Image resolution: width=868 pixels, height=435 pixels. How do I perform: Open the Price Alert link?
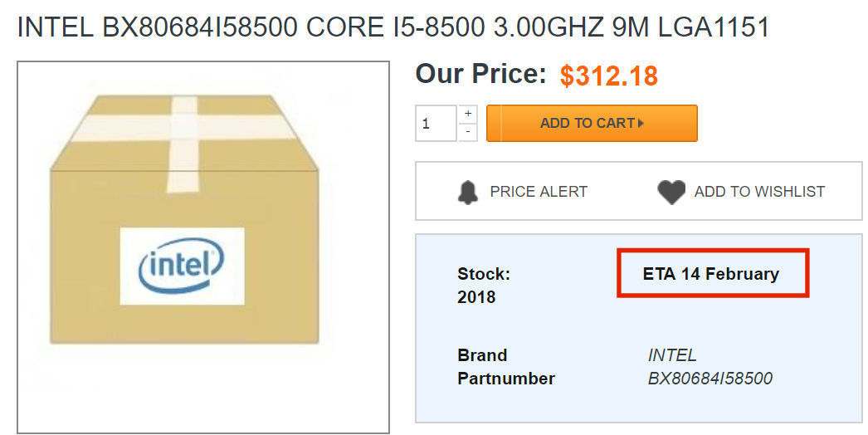pyautogui.click(x=538, y=192)
